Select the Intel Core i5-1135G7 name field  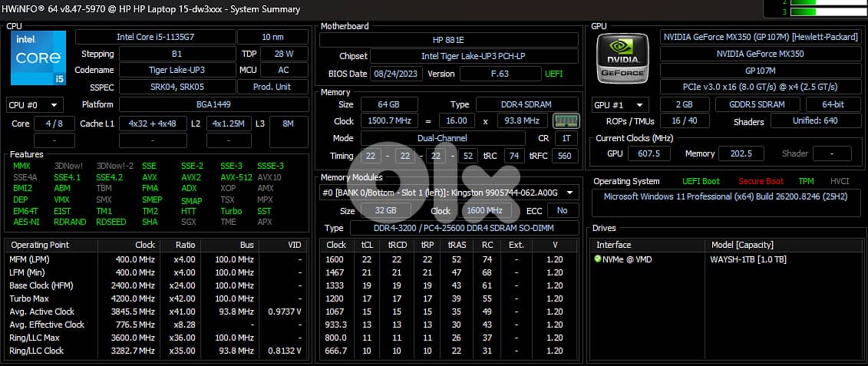coord(156,37)
